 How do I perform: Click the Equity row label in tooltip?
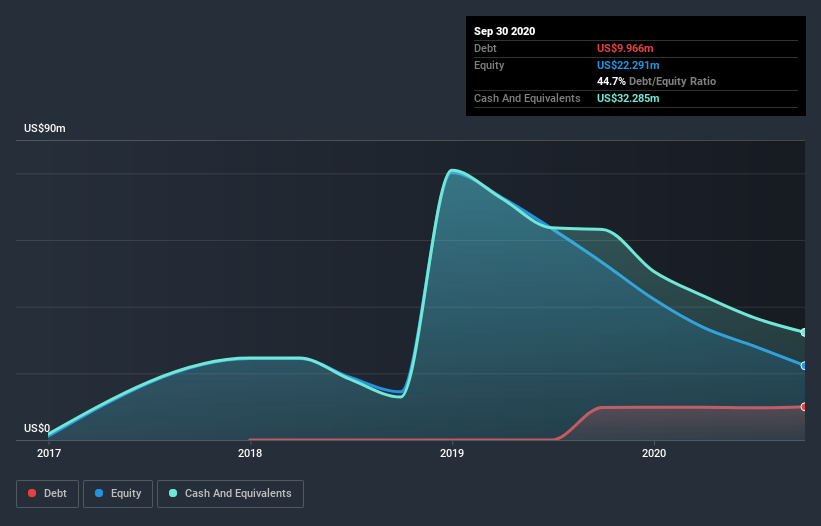coord(489,65)
